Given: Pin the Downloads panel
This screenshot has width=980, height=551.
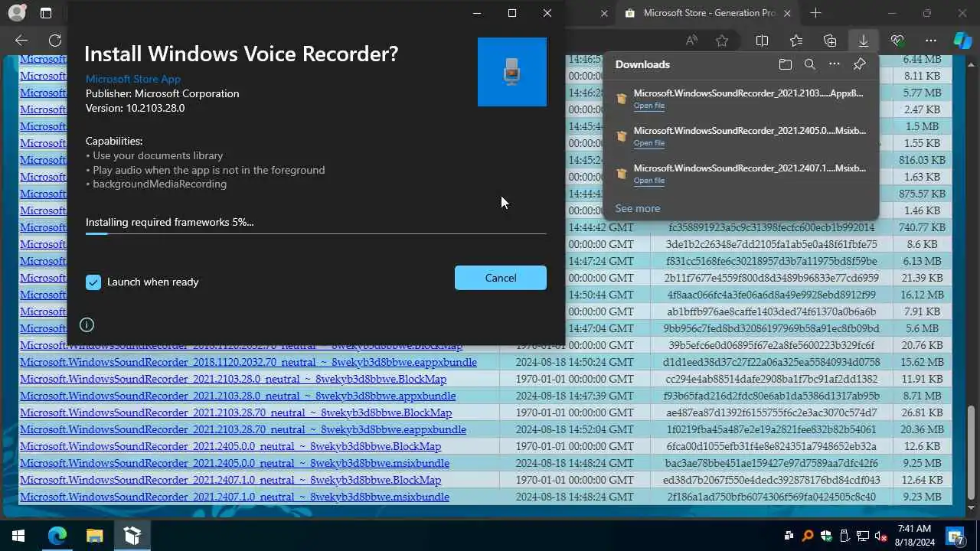Looking at the screenshot, I should tap(859, 64).
